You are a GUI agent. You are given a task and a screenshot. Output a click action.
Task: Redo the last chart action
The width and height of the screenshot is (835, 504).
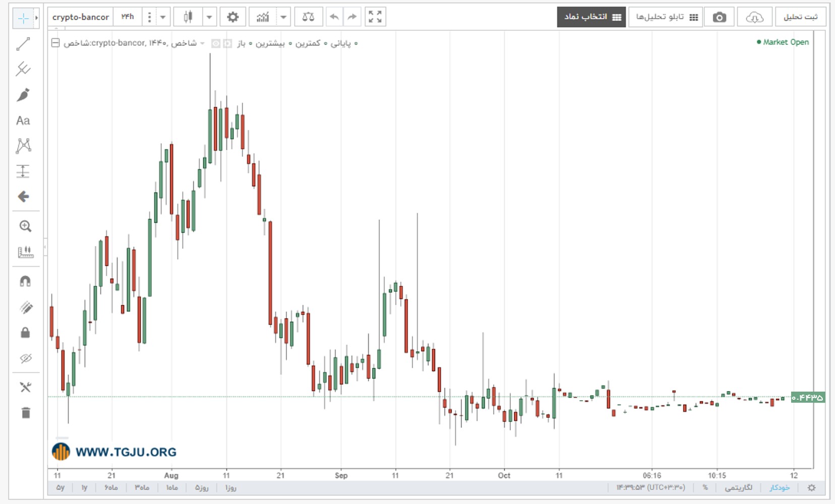click(x=352, y=17)
